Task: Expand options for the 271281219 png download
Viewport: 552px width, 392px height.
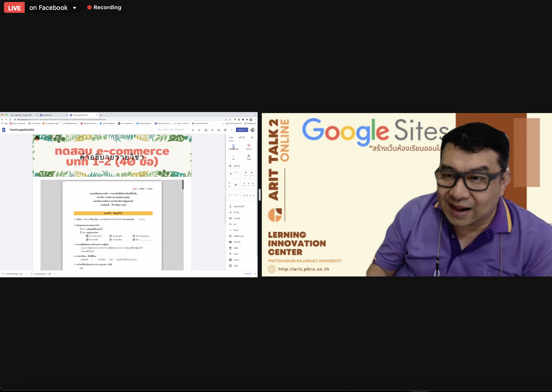Action: point(26,274)
